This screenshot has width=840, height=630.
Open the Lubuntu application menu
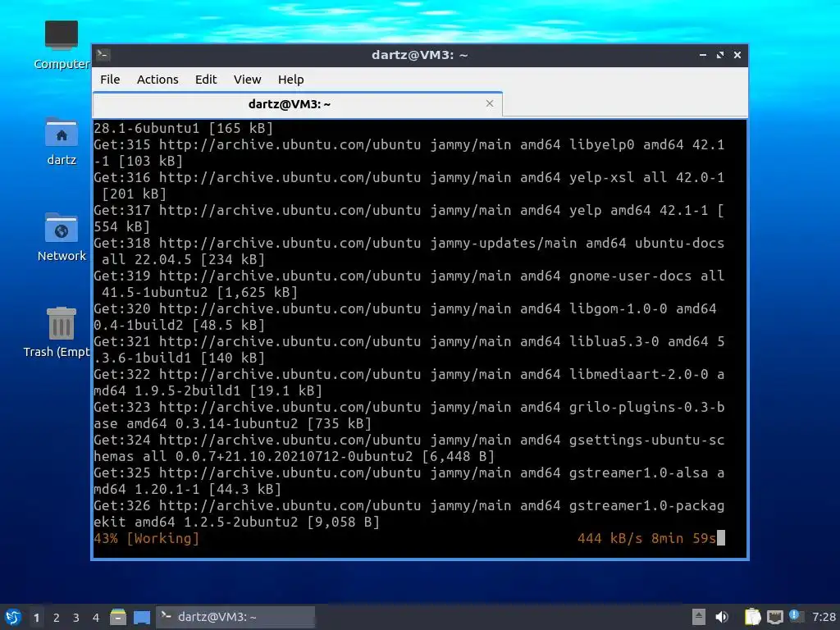pyautogui.click(x=12, y=617)
